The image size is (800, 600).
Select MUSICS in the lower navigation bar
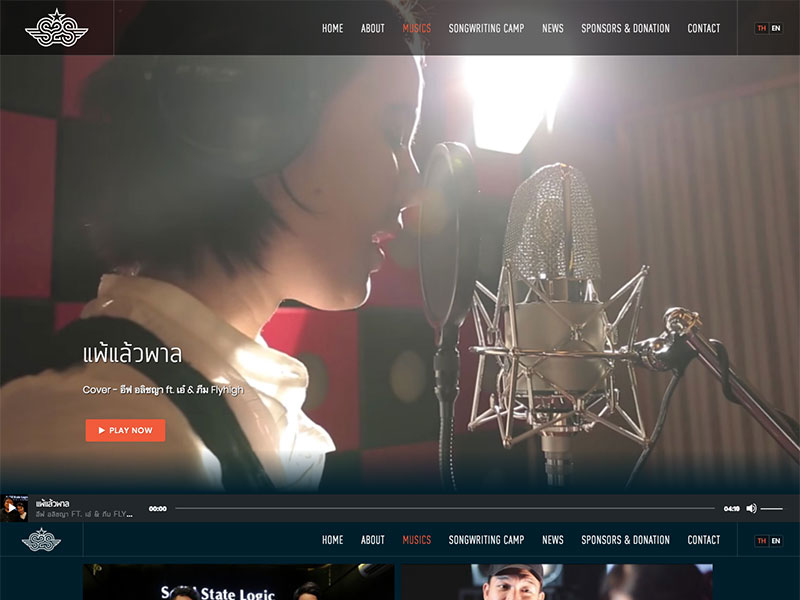[416, 540]
